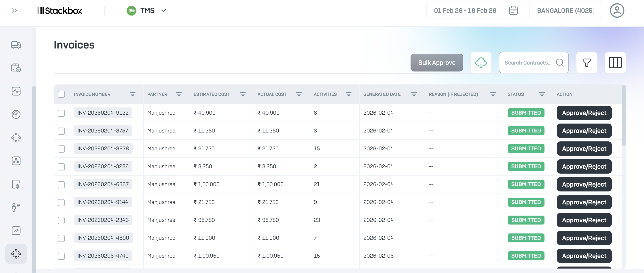Open the calendar date picker icon

[513, 11]
